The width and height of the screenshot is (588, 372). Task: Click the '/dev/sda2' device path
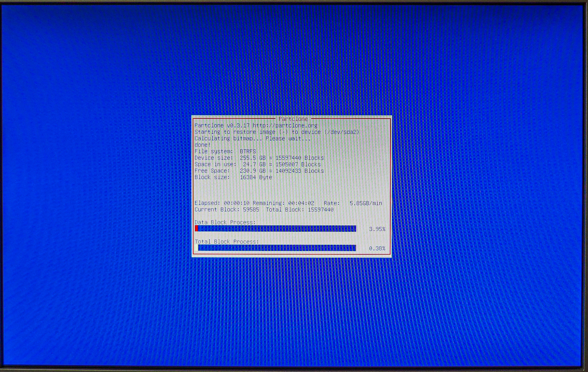pyautogui.click(x=342, y=132)
